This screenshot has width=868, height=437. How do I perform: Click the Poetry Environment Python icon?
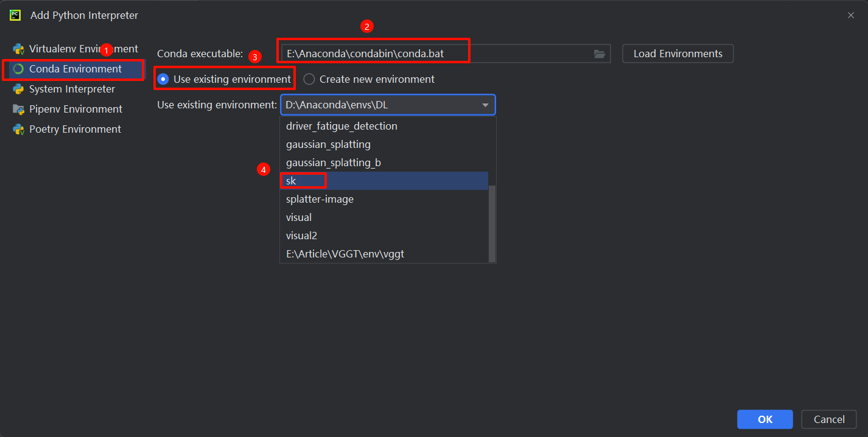click(18, 129)
